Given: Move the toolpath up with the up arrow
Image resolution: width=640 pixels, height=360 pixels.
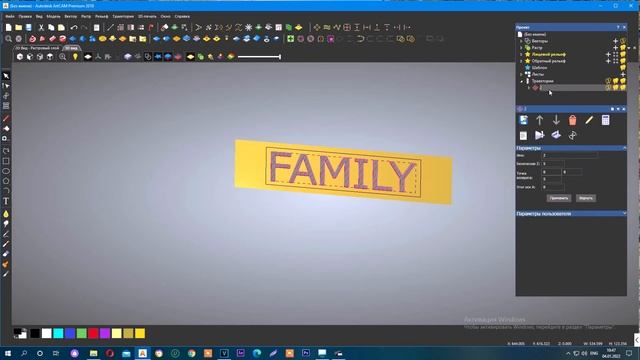Looking at the screenshot, I should [540, 120].
